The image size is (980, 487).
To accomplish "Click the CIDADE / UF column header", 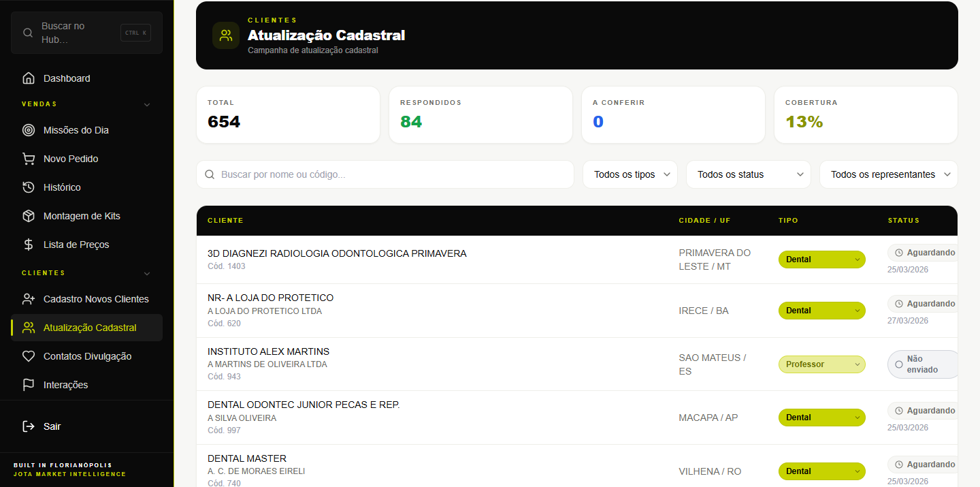I will [704, 221].
